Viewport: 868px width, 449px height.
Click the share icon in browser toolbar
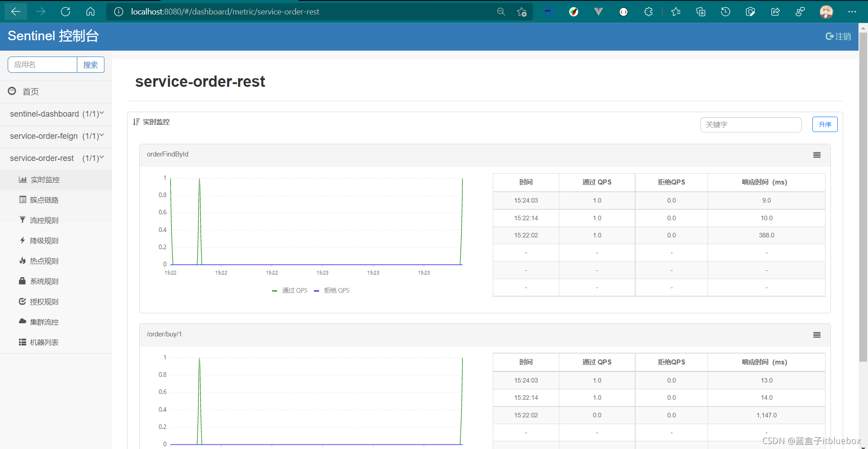(775, 12)
